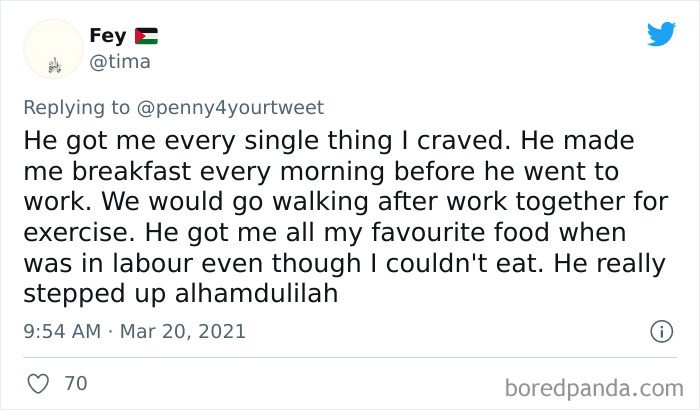The image size is (700, 410).
Task: Open the @tima handle profile
Action: pos(120,61)
